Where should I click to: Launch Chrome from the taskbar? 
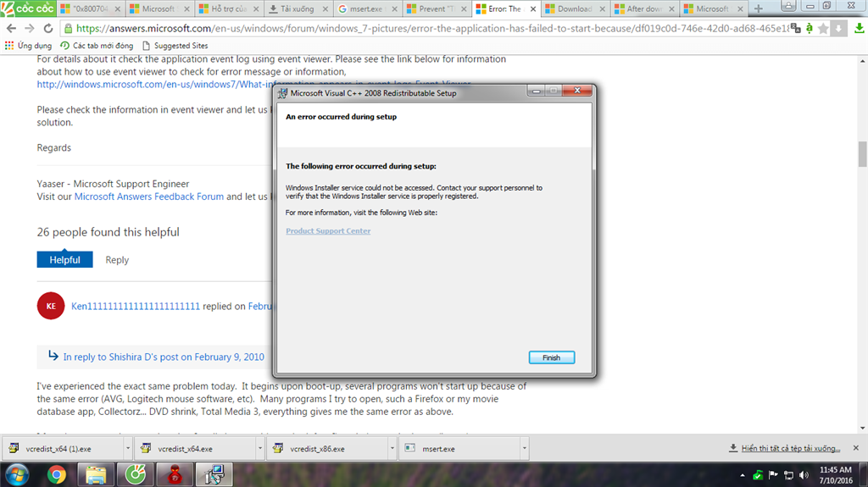[56, 475]
